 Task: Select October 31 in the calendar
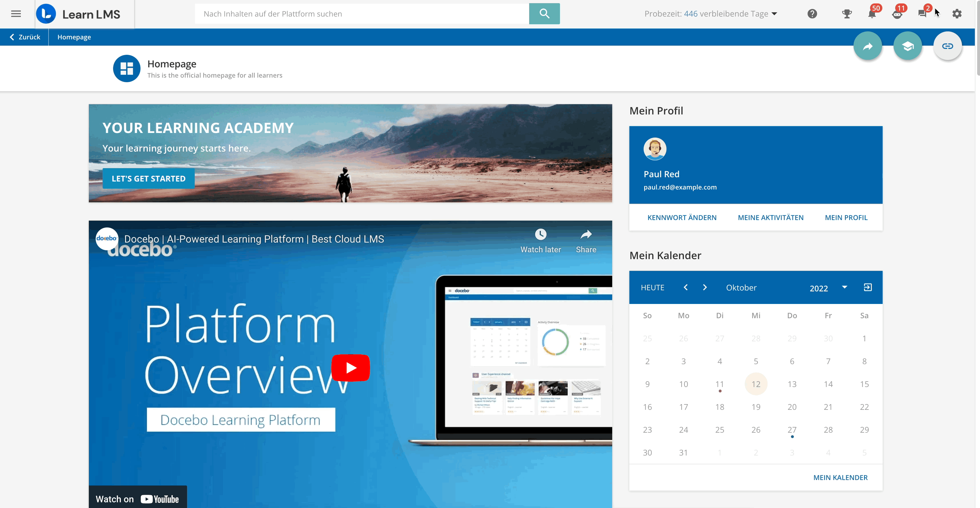pyautogui.click(x=683, y=452)
